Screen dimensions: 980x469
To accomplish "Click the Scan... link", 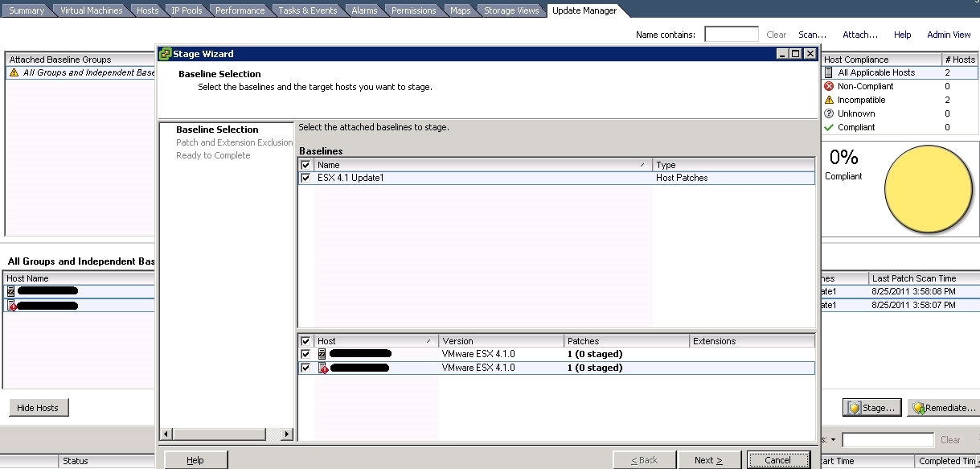I will point(813,35).
